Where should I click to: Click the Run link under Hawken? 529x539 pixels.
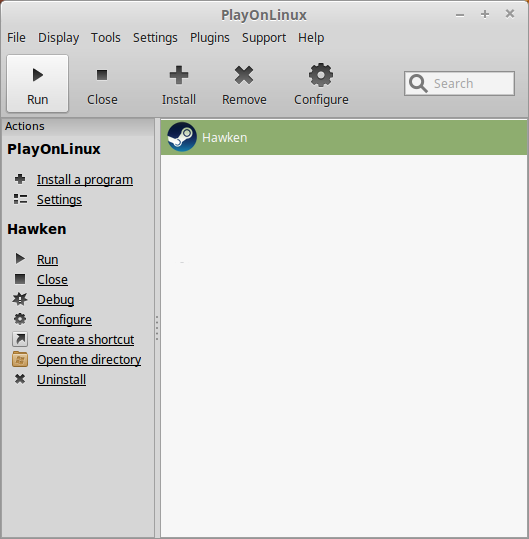pyautogui.click(x=47, y=260)
